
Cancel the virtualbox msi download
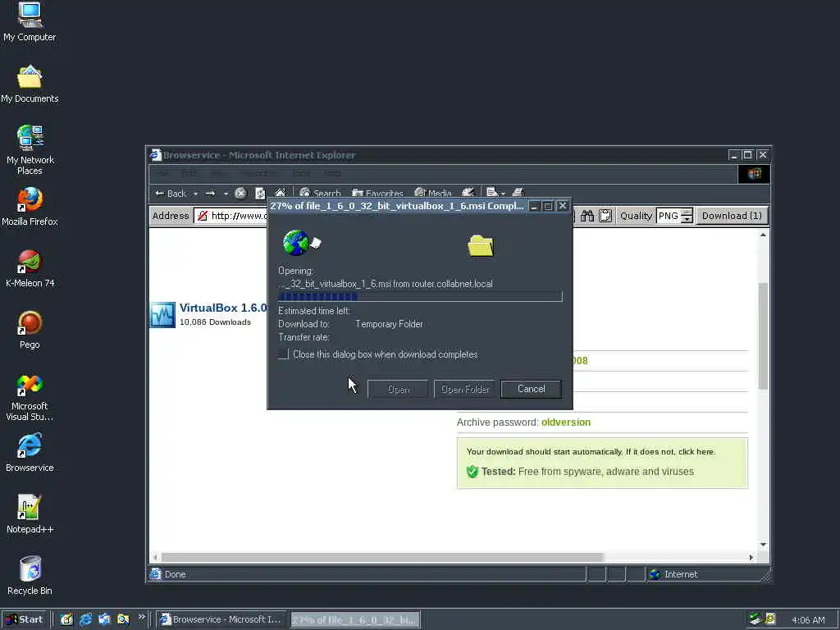point(531,389)
